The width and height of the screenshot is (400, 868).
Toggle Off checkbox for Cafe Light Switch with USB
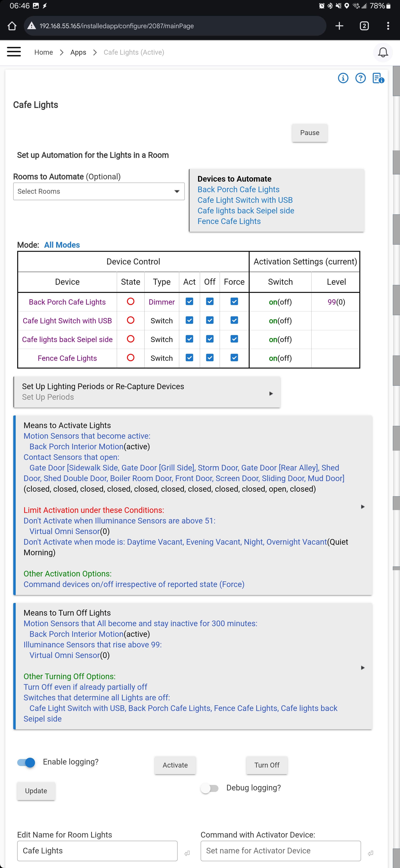[210, 321]
